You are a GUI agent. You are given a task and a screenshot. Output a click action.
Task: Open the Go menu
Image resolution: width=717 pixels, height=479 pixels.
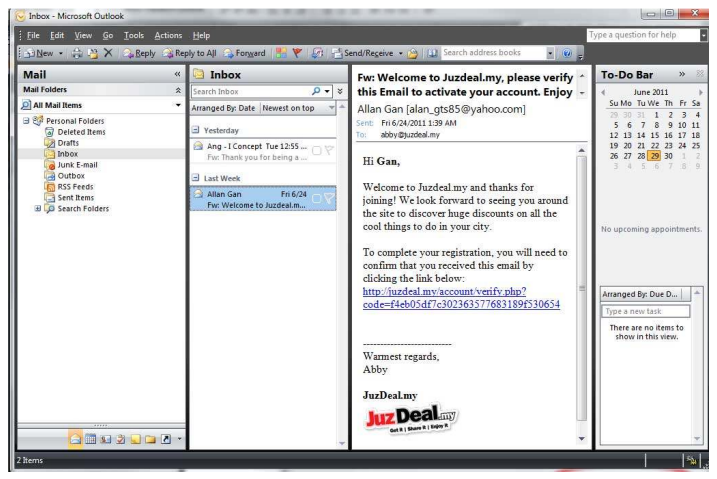pyautogui.click(x=107, y=35)
